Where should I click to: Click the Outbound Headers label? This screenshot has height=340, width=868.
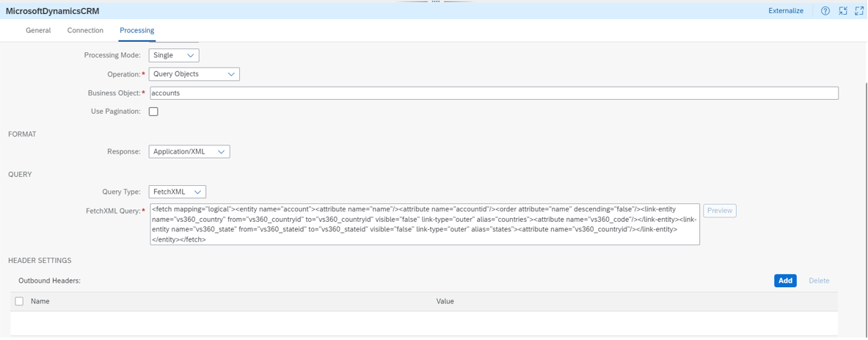click(49, 281)
